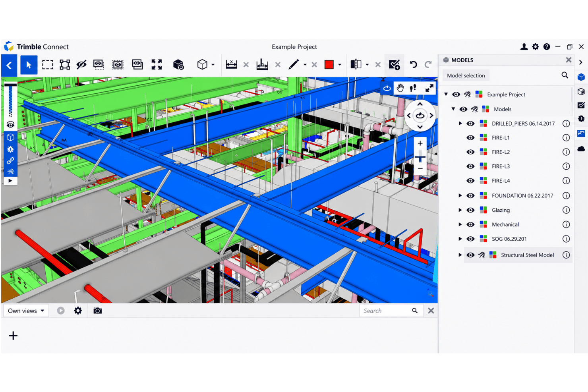Image resolution: width=588 pixels, height=392 pixels.
Task: Open the clip plane tool
Action: pos(356,64)
